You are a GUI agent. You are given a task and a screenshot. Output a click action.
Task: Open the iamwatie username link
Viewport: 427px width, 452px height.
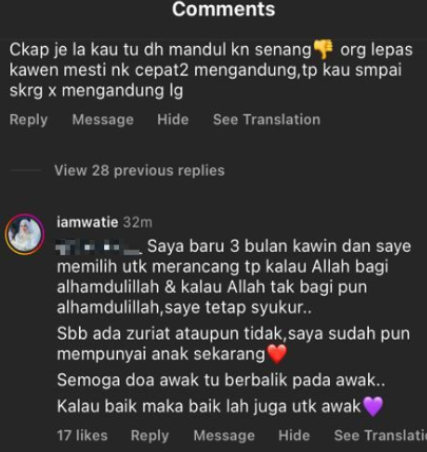[x=88, y=222]
